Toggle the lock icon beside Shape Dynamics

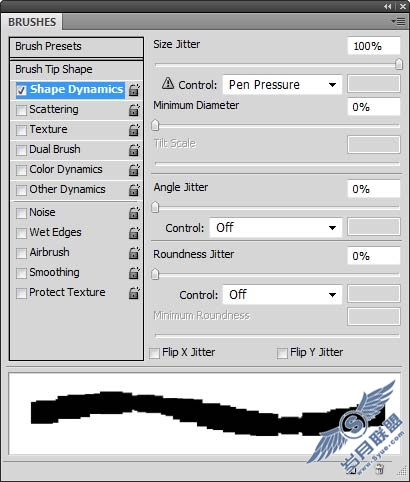click(x=134, y=90)
